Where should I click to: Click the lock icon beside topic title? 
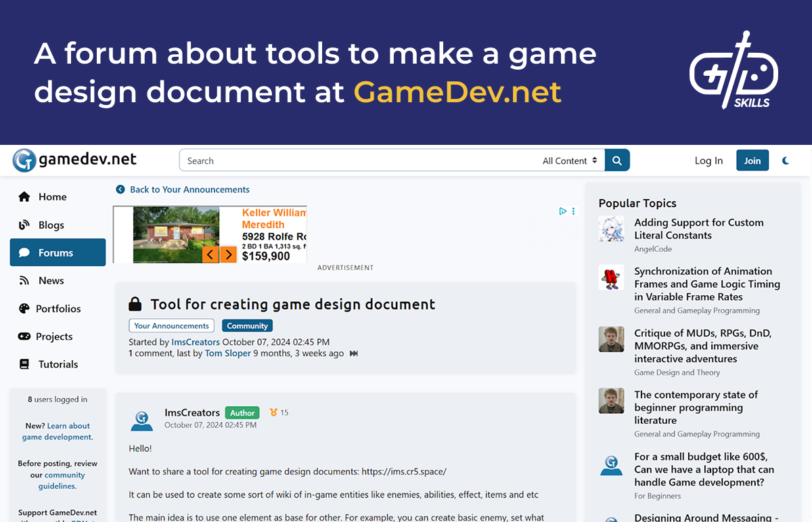point(135,304)
